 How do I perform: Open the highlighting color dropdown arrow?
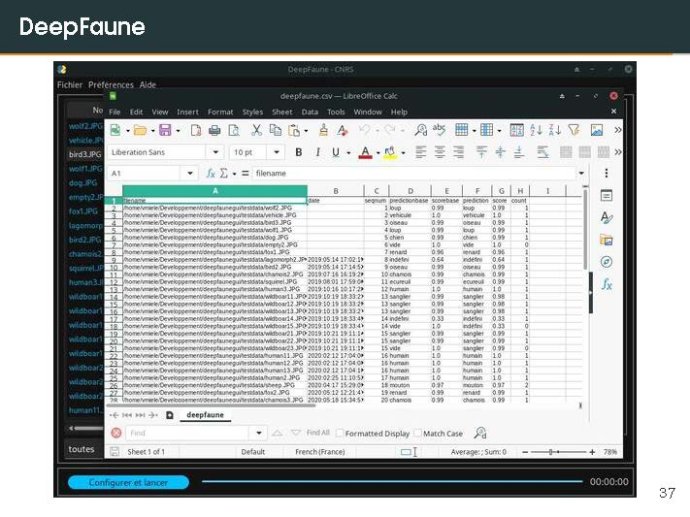click(403, 153)
